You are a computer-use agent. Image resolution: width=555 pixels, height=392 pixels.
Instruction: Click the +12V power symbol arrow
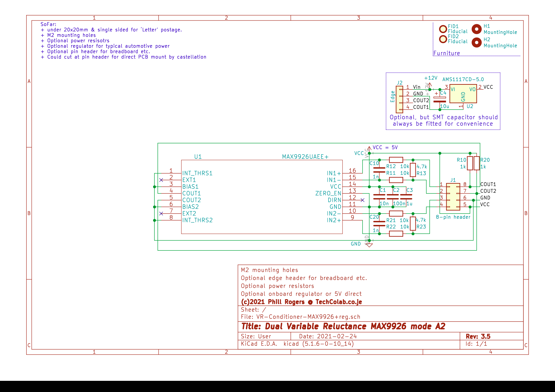tap(429, 85)
